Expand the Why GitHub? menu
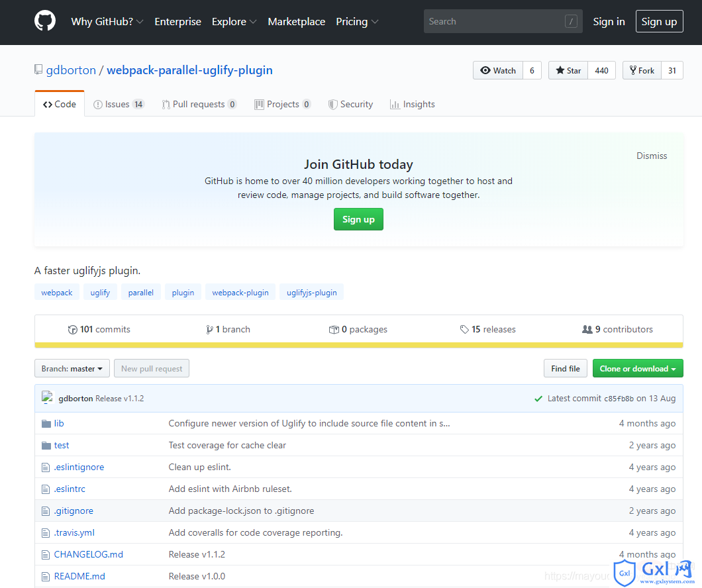 [x=107, y=21]
